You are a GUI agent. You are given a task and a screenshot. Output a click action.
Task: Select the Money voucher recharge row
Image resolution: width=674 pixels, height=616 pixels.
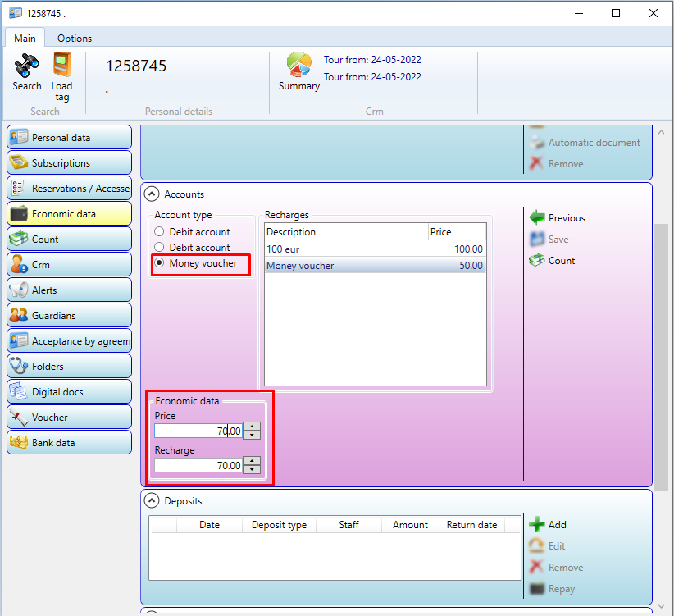pos(375,266)
